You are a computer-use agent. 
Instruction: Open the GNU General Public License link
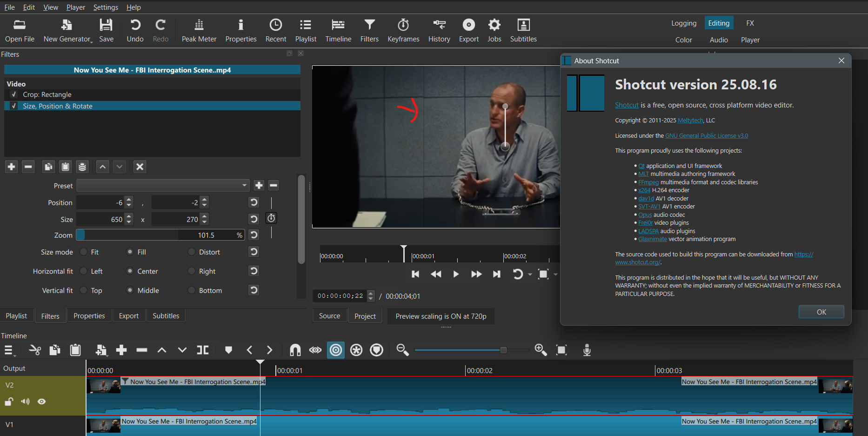click(707, 136)
